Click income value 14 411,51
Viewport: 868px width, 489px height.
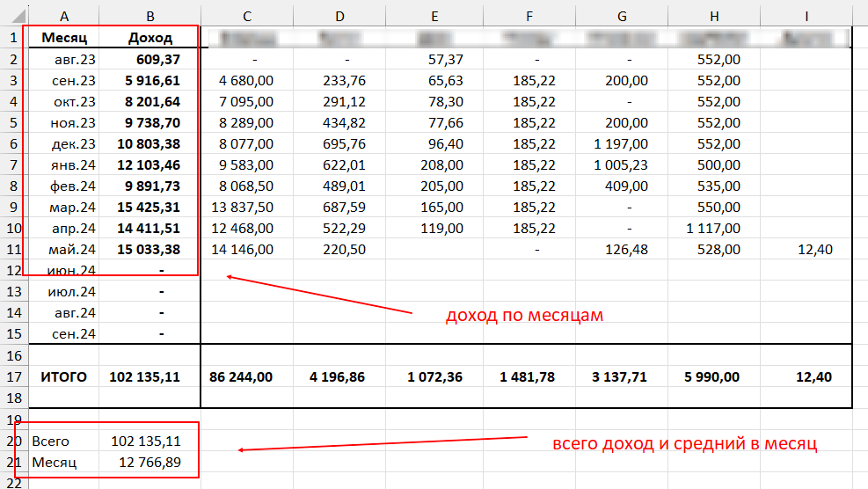point(150,228)
